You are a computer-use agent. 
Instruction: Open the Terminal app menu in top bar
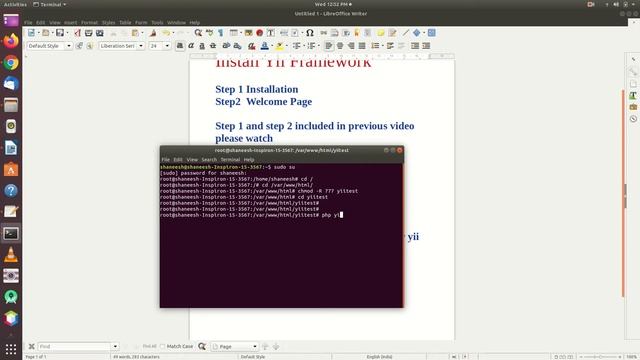point(49,4)
